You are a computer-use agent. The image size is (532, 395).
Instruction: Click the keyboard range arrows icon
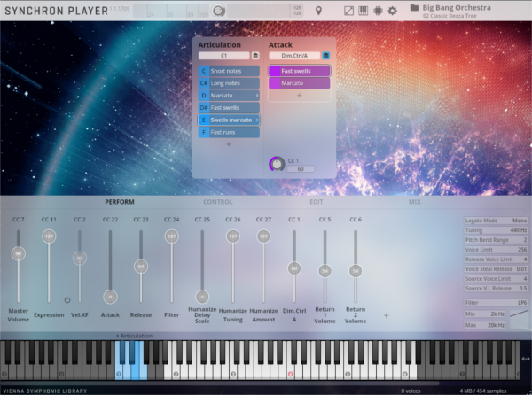[x=526, y=359]
